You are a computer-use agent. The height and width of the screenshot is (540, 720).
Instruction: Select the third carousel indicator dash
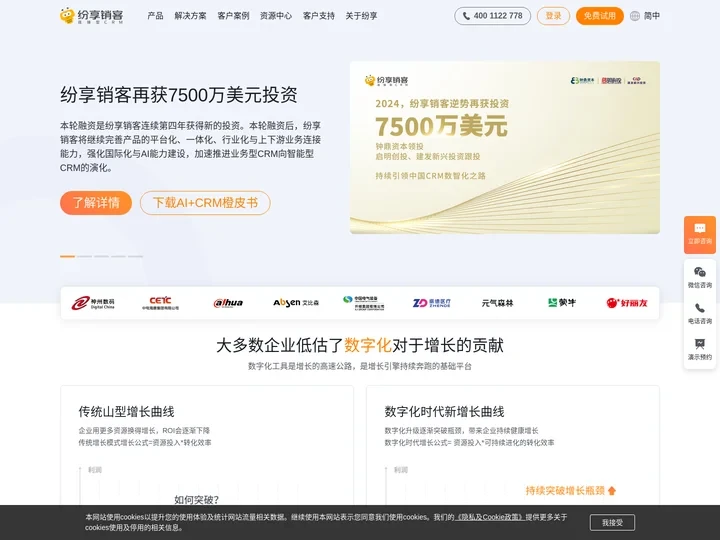(x=101, y=256)
